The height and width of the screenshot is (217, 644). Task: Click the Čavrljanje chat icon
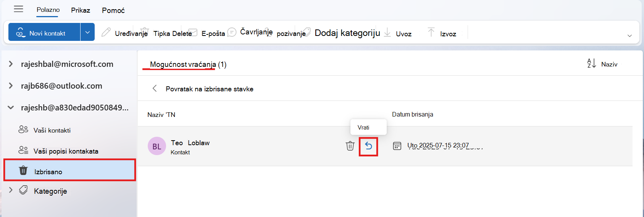pos(232,32)
